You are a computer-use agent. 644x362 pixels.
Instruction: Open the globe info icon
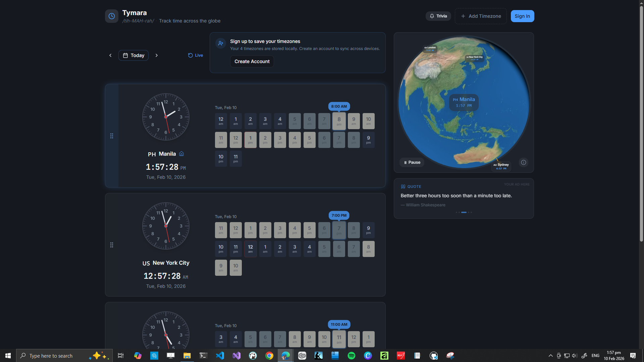point(523,162)
